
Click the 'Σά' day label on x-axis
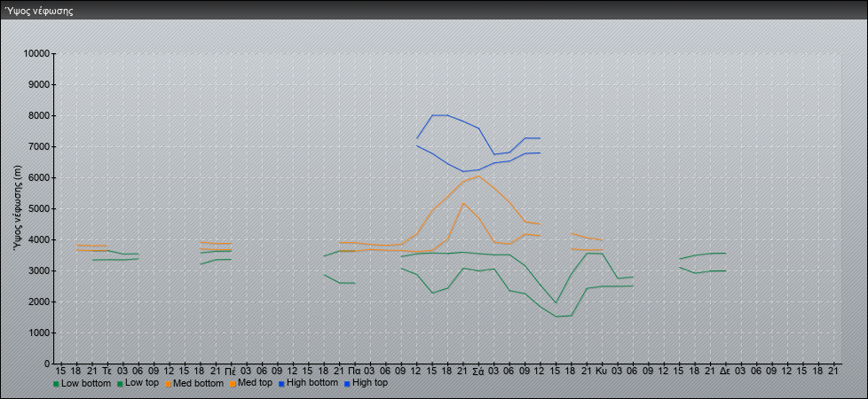479,371
